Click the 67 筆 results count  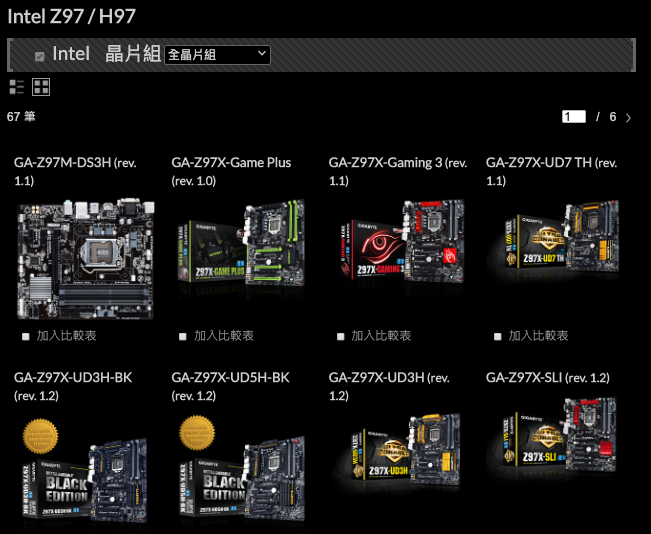21,117
